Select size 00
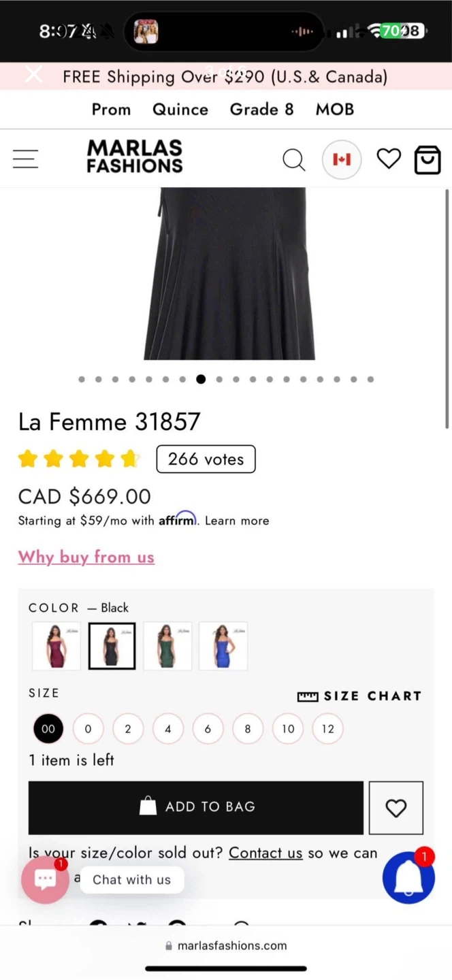This screenshot has height=980, width=452. [48, 729]
